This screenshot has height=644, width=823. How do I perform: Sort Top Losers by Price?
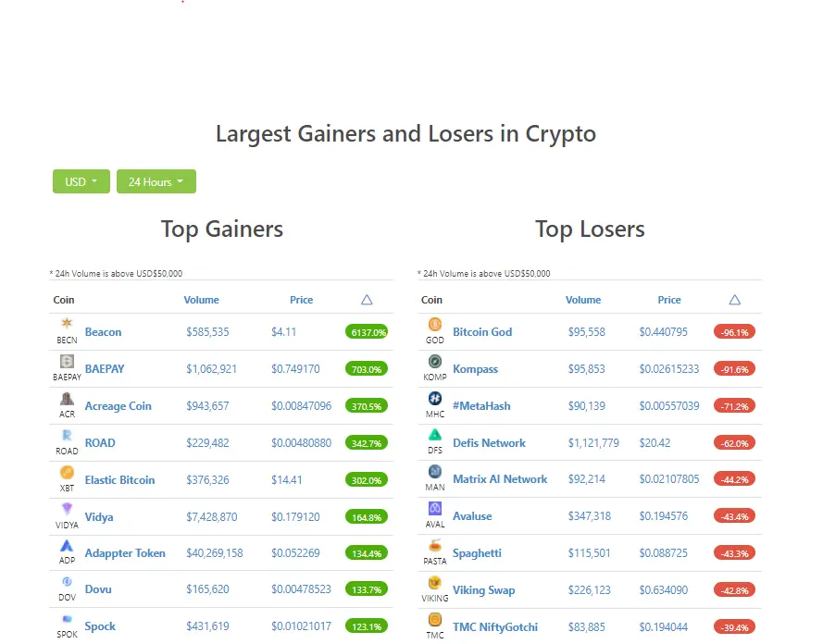coord(669,300)
